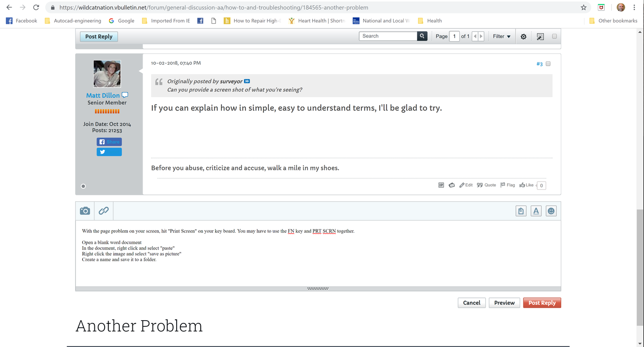Open the thread settings gear icon
This screenshot has height=347, width=644.
point(523,37)
